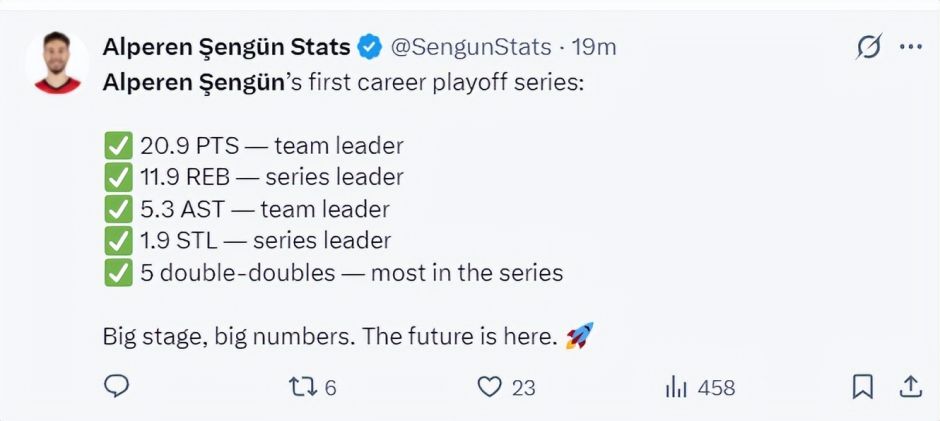
Task: Like the post with the heart icon
Action: coord(489,387)
